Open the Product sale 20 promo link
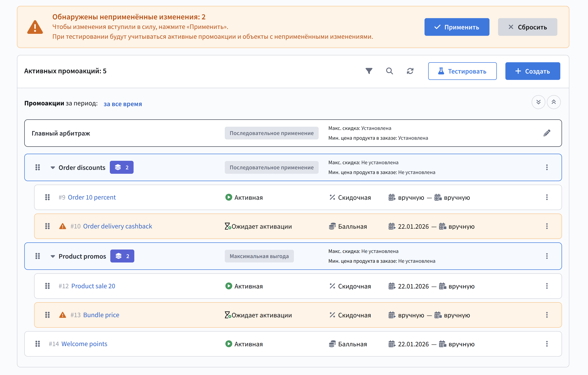 [x=93, y=286]
